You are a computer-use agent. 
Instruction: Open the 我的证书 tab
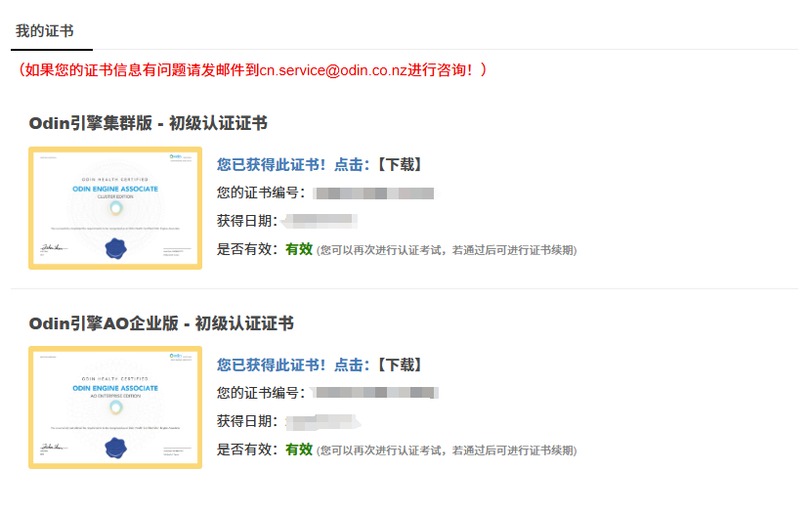click(45, 31)
